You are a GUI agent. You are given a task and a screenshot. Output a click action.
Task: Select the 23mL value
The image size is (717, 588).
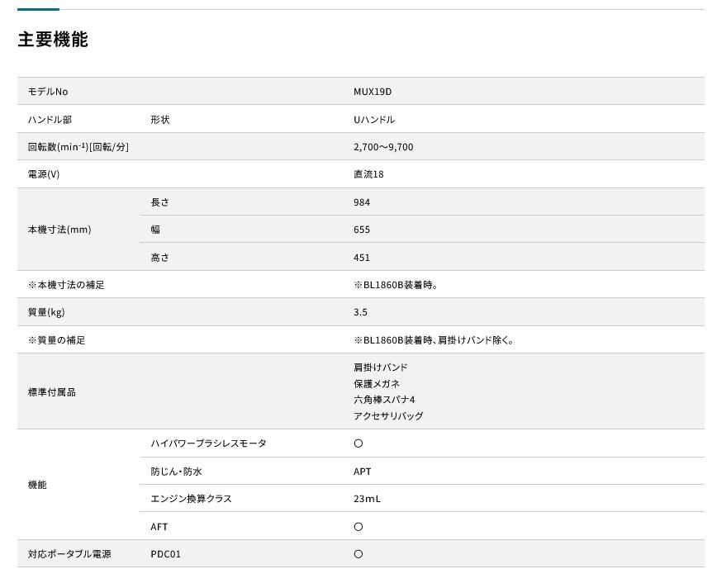click(x=367, y=498)
